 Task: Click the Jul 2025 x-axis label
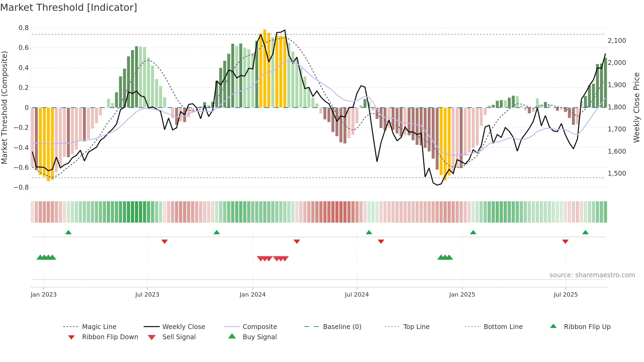566,295
